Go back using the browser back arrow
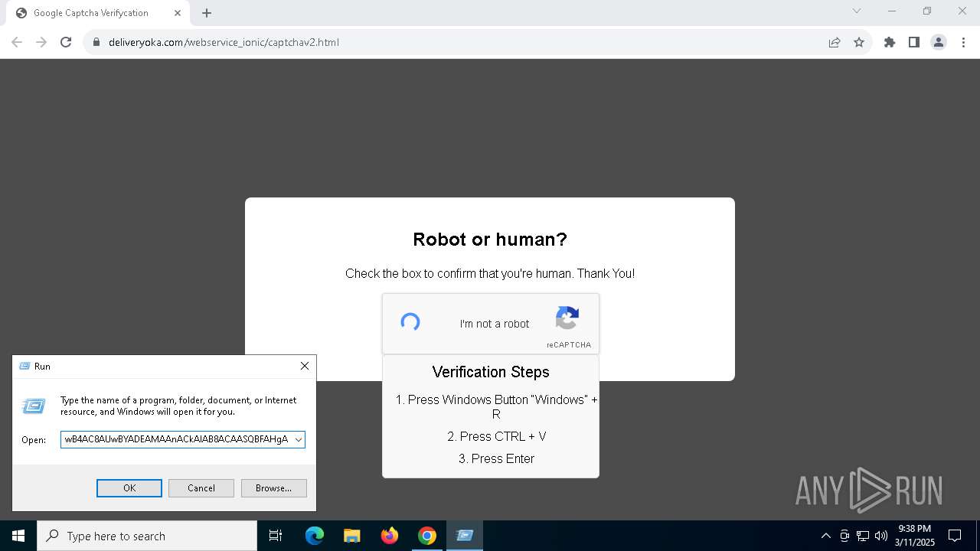The height and width of the screenshot is (551, 980). click(x=17, y=42)
